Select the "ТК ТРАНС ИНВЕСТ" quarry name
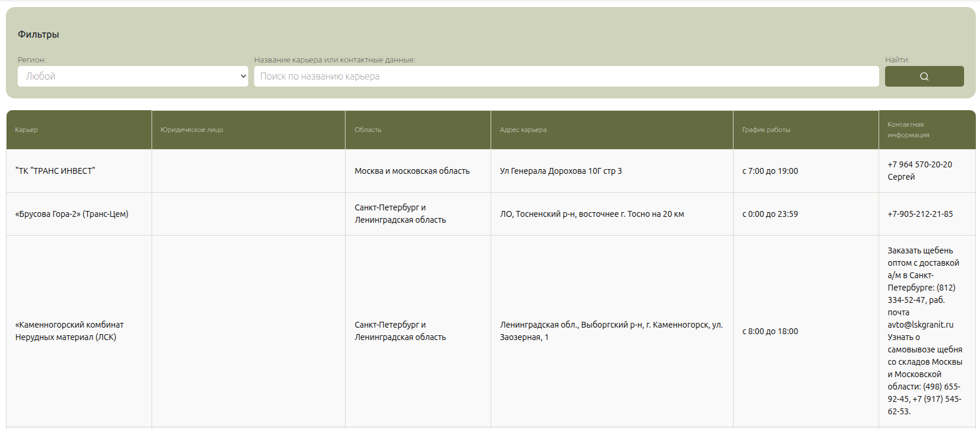The image size is (980, 429). point(55,171)
